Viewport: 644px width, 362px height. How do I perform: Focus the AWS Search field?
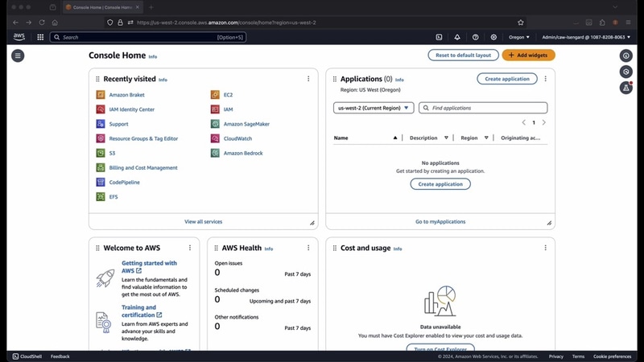(148, 37)
